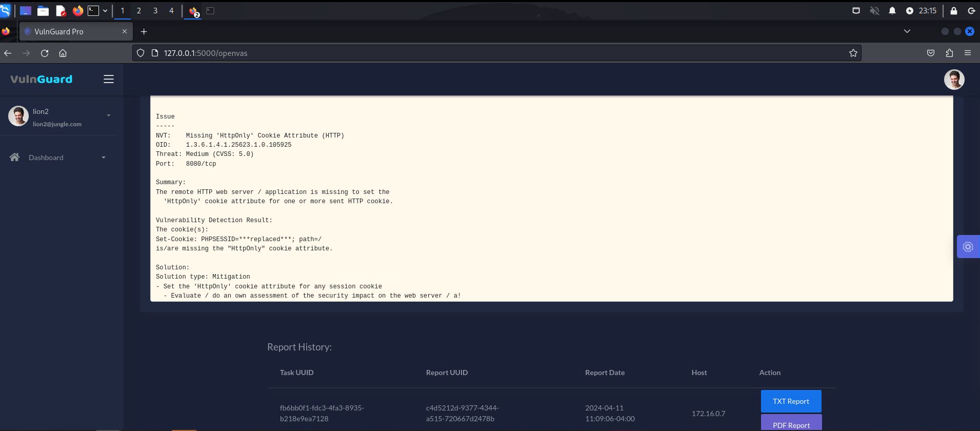The image size is (980, 431).
Task: Close the VulnGuard Pro tab
Action: point(124,31)
